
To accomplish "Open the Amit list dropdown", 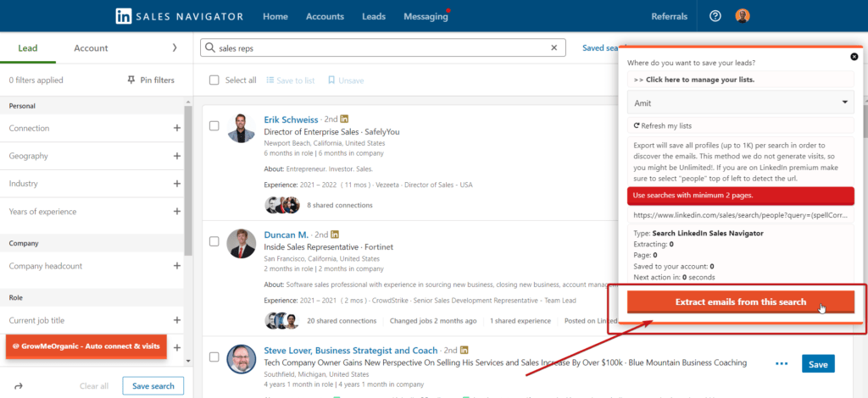I will [741, 102].
